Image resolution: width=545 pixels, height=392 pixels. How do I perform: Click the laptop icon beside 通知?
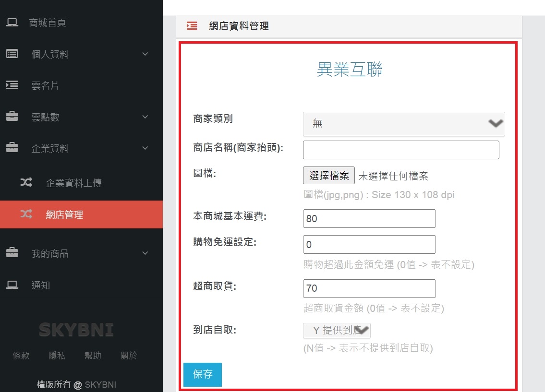pos(12,285)
